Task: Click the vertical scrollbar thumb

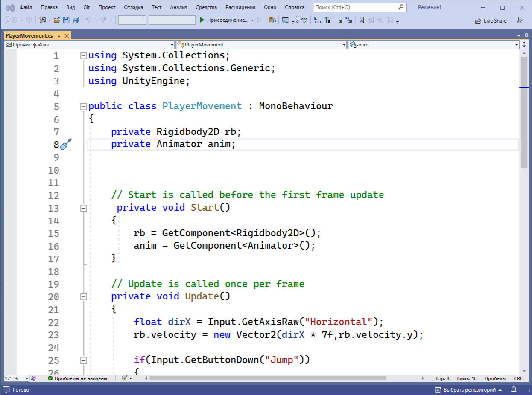Action: (x=524, y=112)
